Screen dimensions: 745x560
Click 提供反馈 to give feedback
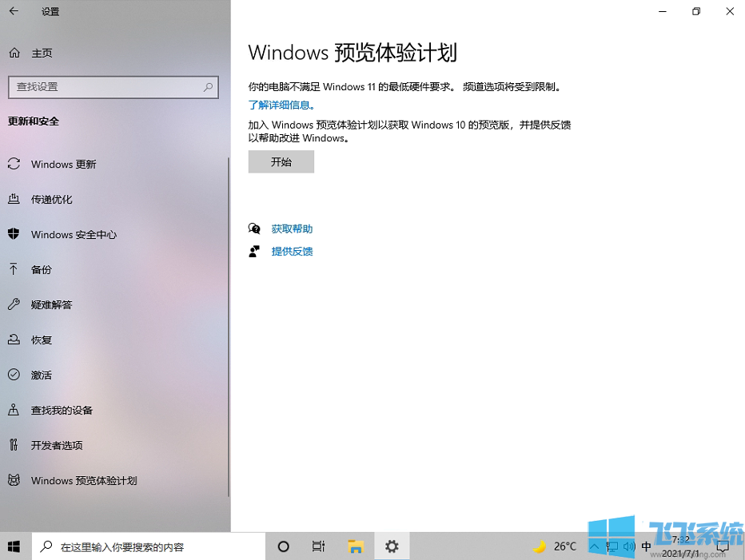pyautogui.click(x=292, y=251)
